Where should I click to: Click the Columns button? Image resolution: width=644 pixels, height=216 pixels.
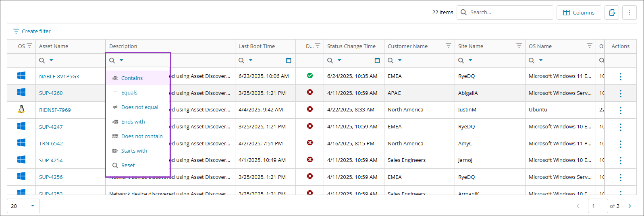(x=579, y=13)
